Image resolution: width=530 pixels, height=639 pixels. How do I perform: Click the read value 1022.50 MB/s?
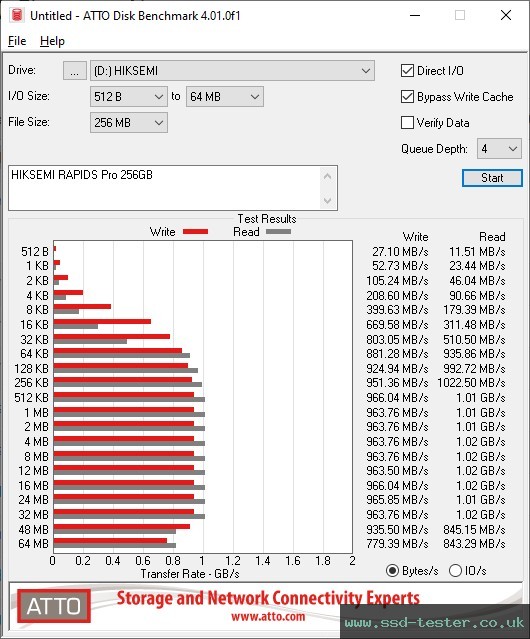pos(471,383)
